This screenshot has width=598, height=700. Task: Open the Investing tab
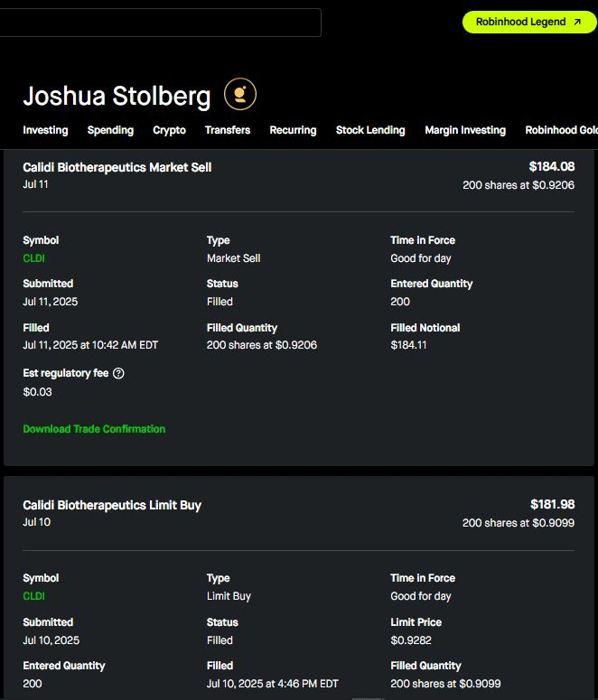[x=45, y=130]
